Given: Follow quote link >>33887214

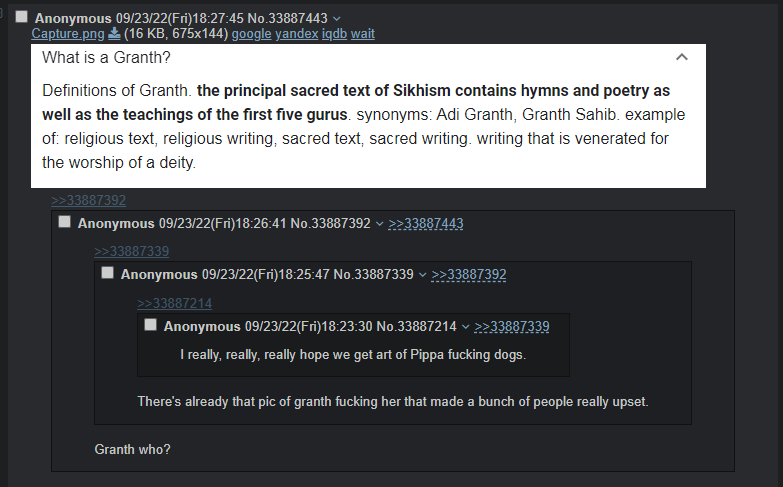Looking at the screenshot, I should [x=174, y=303].
